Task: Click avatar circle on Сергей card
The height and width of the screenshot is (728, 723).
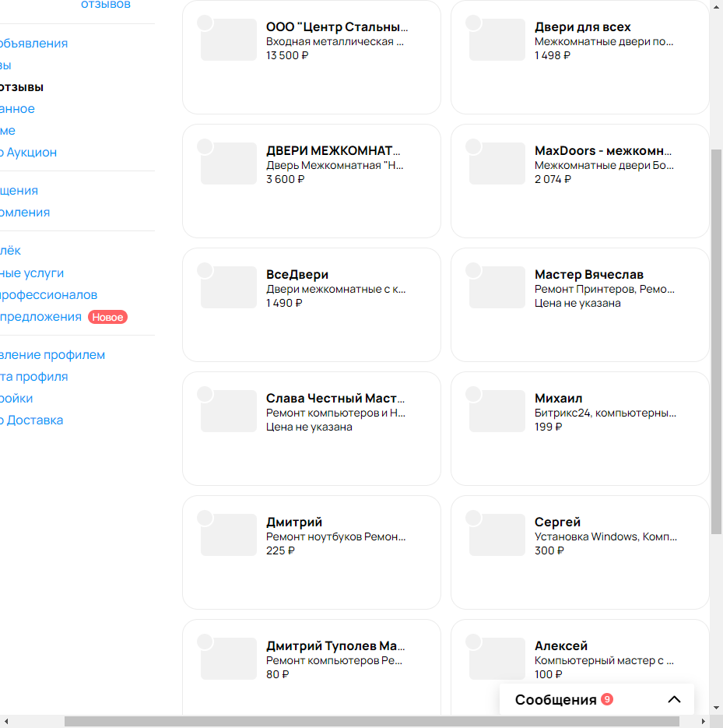Action: 473,518
